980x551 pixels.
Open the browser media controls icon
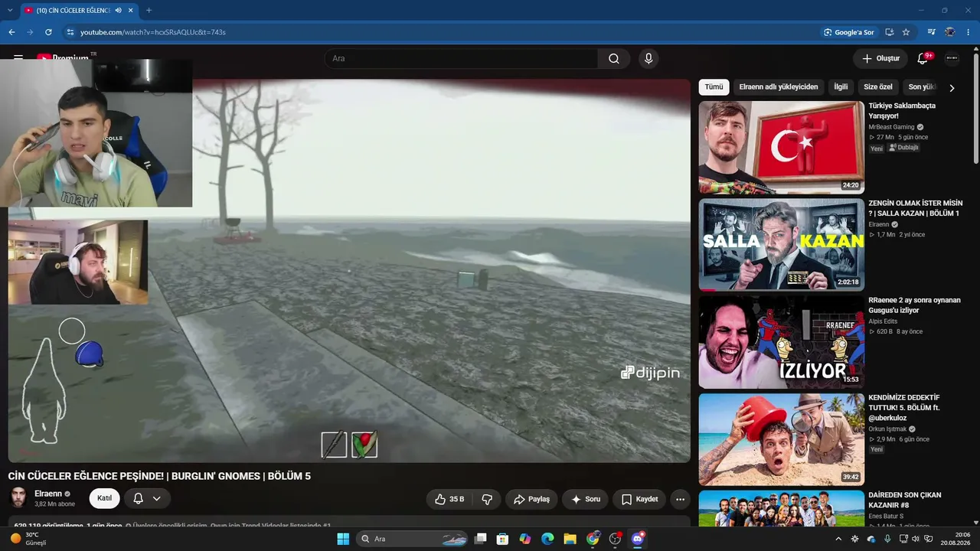pyautogui.click(x=932, y=32)
